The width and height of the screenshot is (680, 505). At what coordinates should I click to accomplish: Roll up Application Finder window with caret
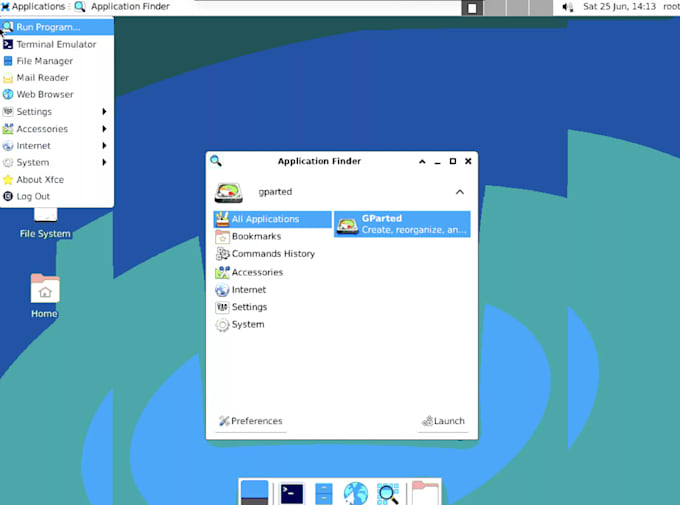[422, 161]
